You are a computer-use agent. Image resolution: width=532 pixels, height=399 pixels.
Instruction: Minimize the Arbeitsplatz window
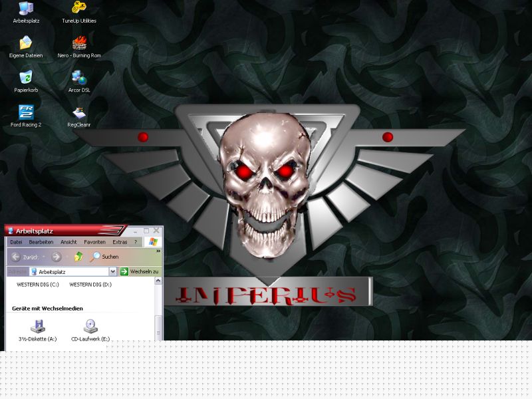coord(136,231)
